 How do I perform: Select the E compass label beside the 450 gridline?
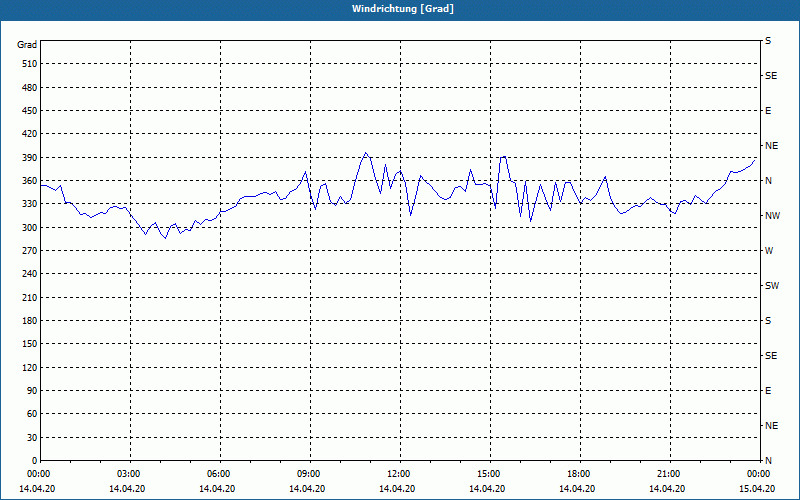coord(768,111)
